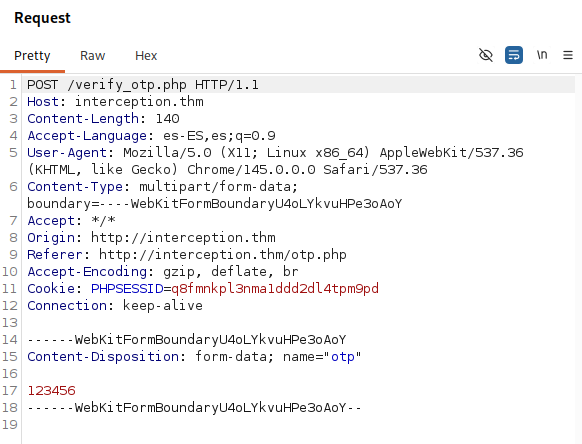This screenshot has width=582, height=444.
Task: Click the Accept: */* header
Action: (71, 221)
